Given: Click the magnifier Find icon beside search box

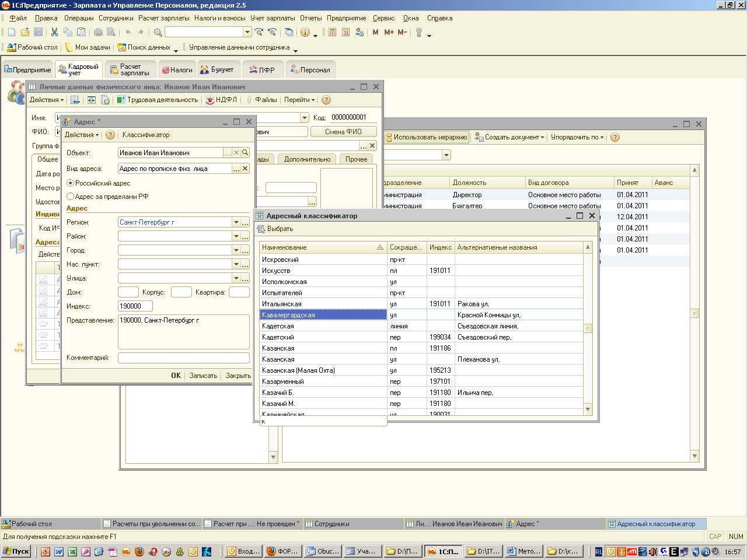Looking at the screenshot, I should click(158, 32).
